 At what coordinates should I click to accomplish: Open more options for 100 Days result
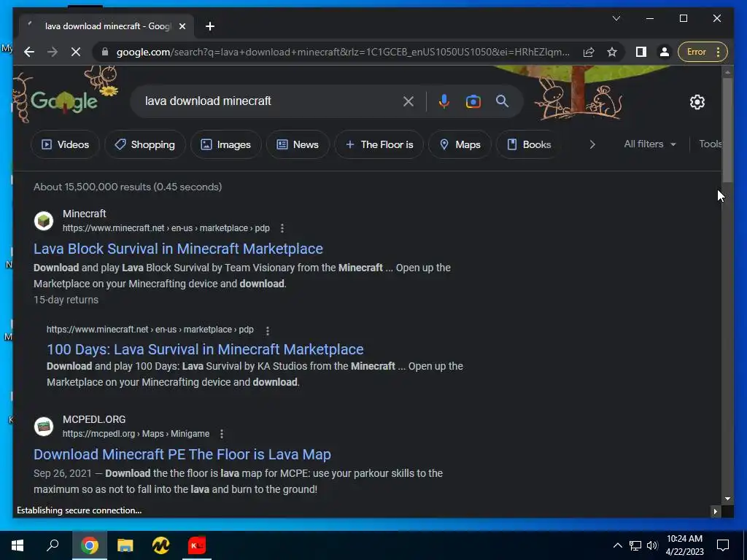(x=267, y=330)
